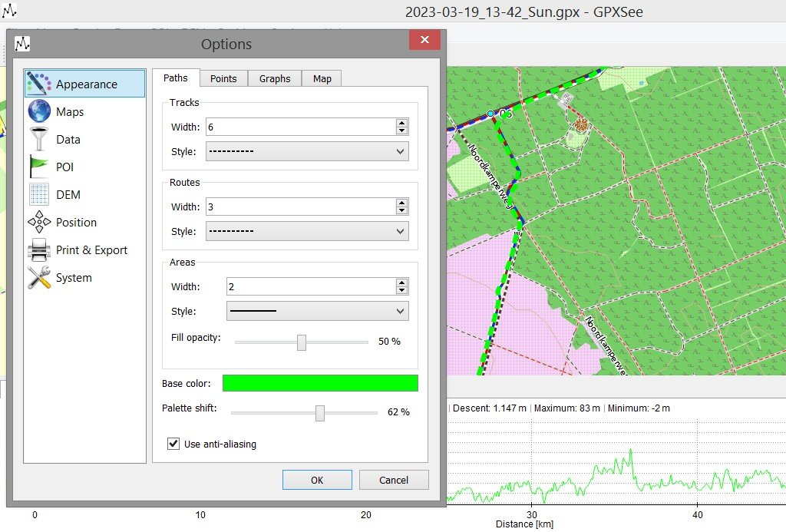
Task: Toggle the Use anti-aliasing checkbox
Action: click(x=173, y=444)
